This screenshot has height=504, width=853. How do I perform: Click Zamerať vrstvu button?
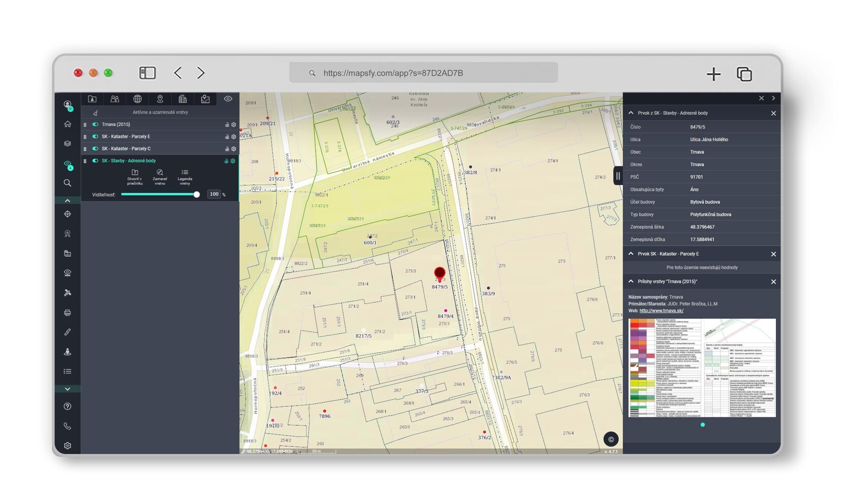point(160,177)
